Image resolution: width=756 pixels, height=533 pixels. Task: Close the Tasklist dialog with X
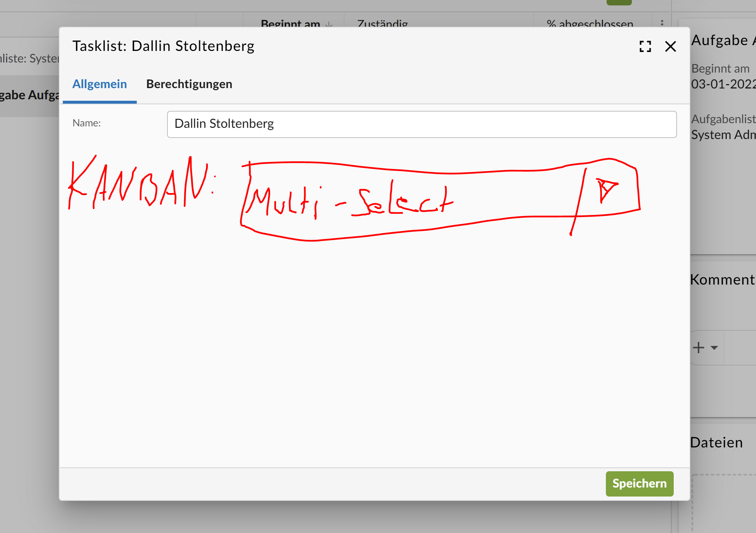click(x=670, y=46)
